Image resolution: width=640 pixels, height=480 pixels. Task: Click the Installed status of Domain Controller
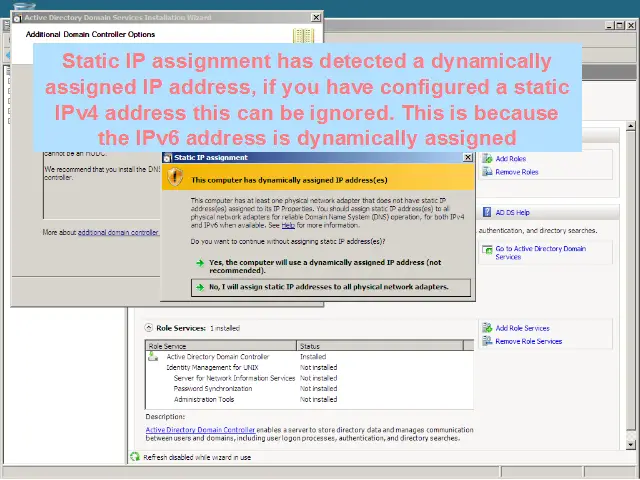click(313, 357)
